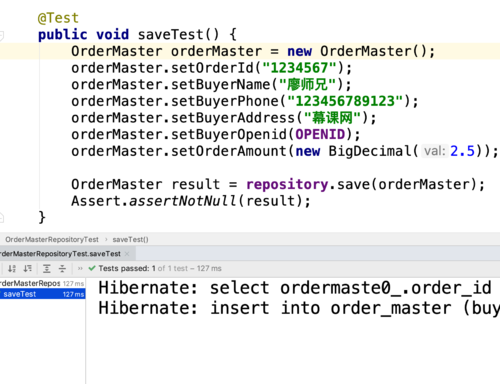The width and height of the screenshot is (500, 384).
Task: Click the @Test annotation
Action: click(x=58, y=18)
